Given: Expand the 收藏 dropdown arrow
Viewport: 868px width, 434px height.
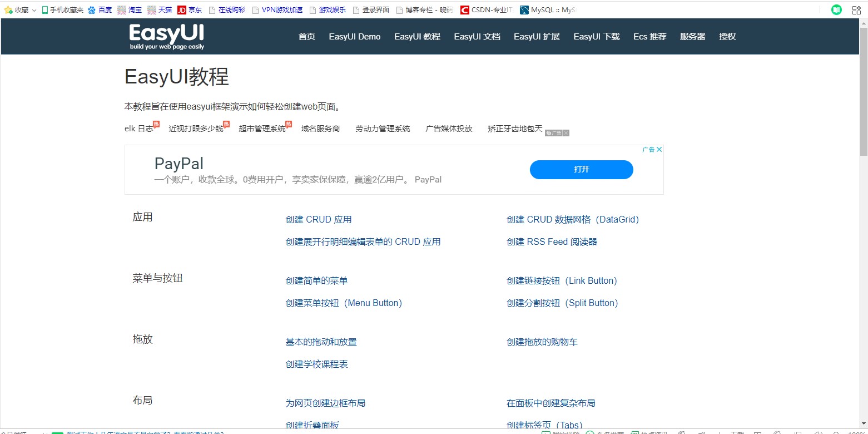Looking at the screenshot, I should coord(34,10).
